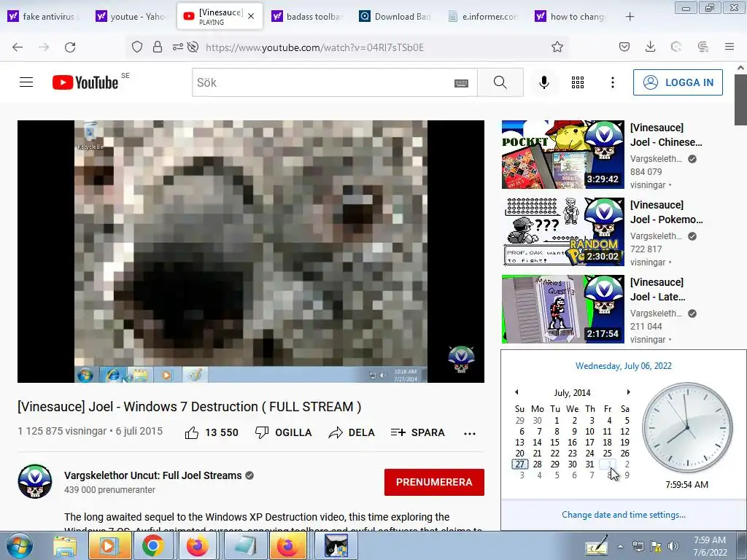Open the YouTube settings three-dot menu
Screen dimensions: 747x560
point(613,82)
